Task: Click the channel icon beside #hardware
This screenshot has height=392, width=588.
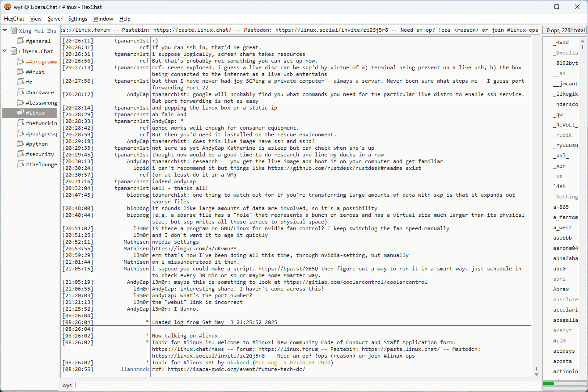Action: click(x=21, y=93)
